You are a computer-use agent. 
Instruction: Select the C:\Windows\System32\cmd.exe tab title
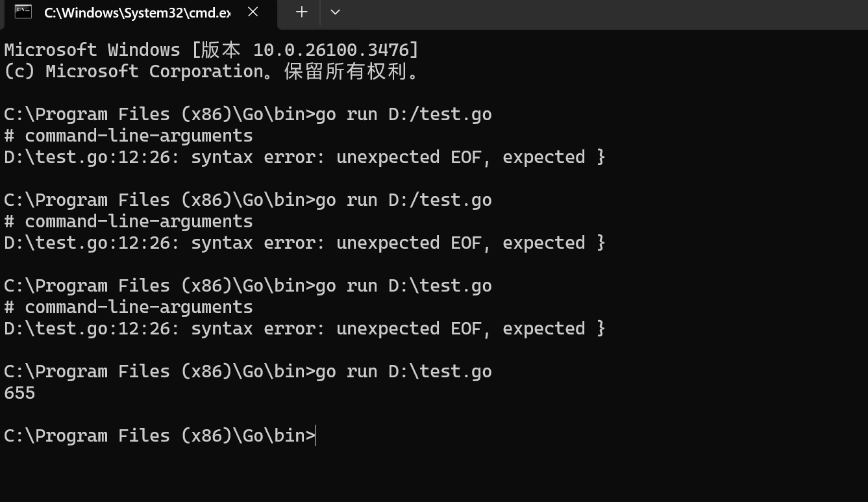(137, 12)
